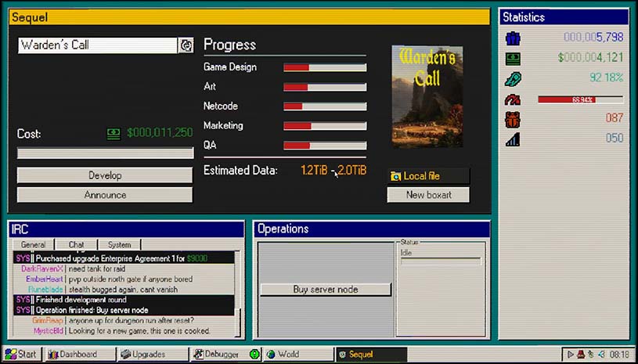
Task: Click the green round icon in taskbar
Action: (x=254, y=355)
